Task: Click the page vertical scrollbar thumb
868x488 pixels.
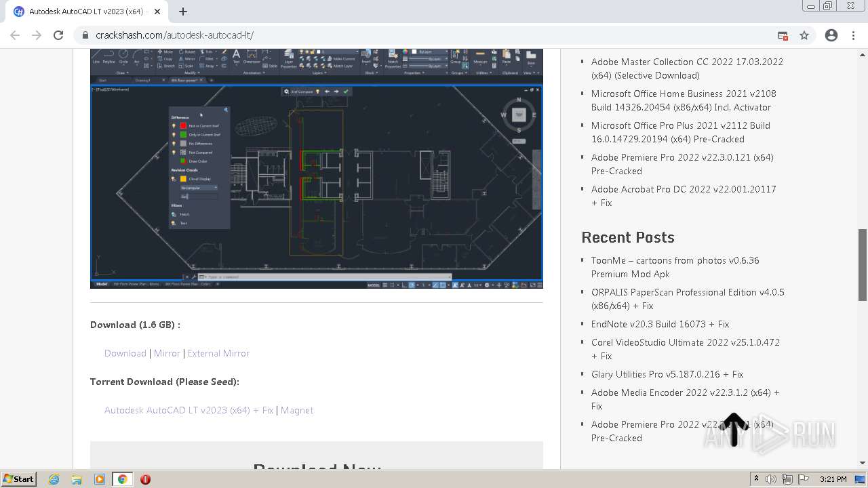Action: coord(863,264)
